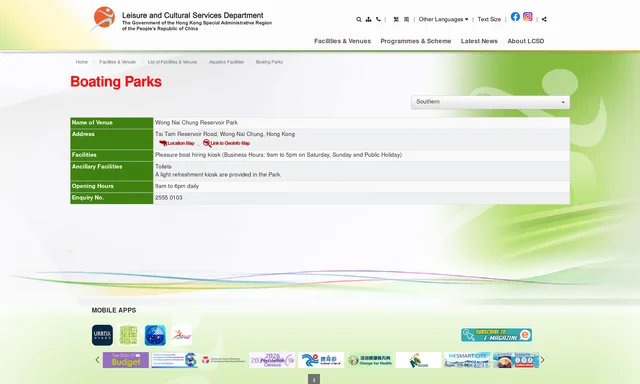Expand the Other Languages dropdown
This screenshot has width=640, height=384.
[443, 19]
